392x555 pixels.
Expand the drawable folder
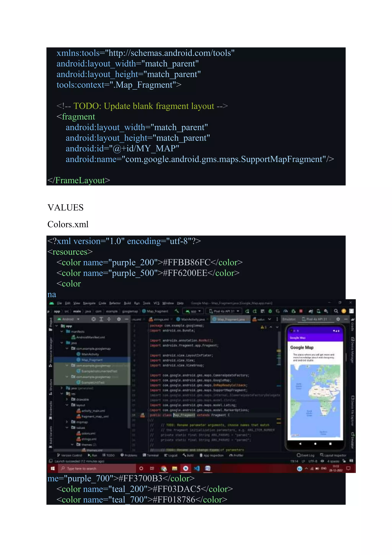67,399
